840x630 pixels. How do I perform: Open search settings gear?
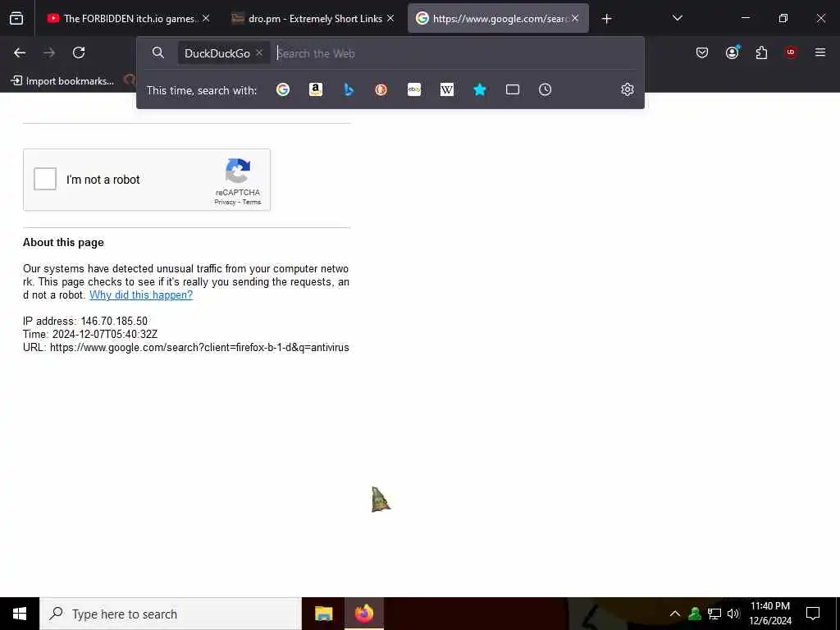628,89
